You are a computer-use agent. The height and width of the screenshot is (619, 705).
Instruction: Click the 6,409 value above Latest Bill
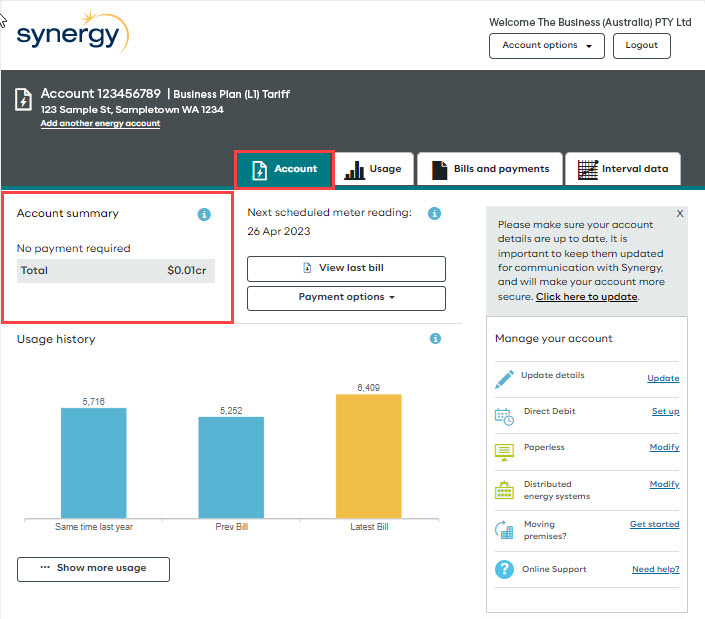click(369, 387)
